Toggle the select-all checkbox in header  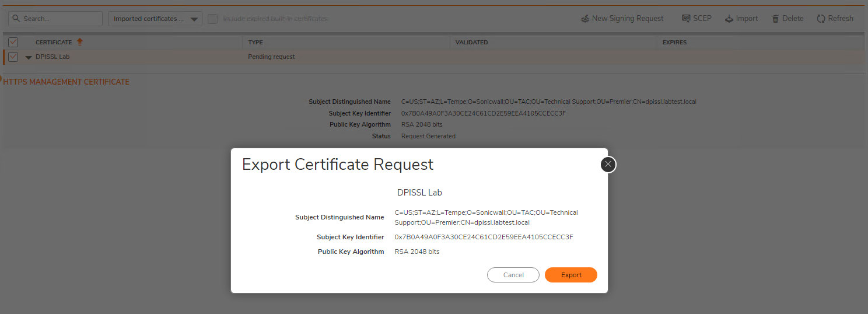point(13,42)
